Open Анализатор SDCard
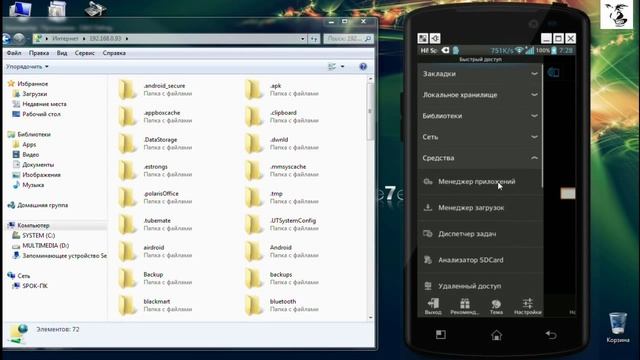 point(480,260)
